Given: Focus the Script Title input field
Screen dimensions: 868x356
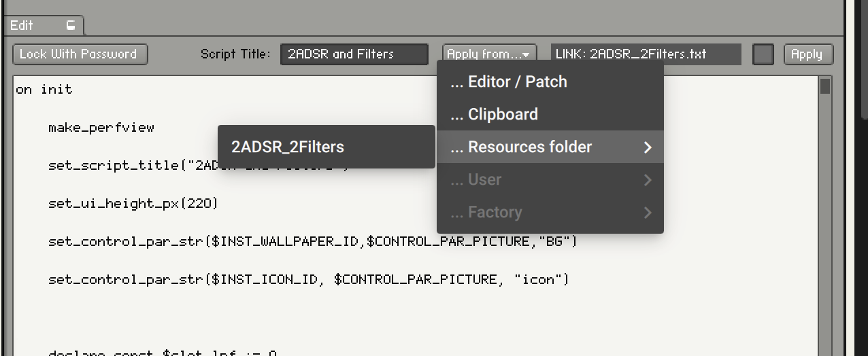Looking at the screenshot, I should pos(354,54).
